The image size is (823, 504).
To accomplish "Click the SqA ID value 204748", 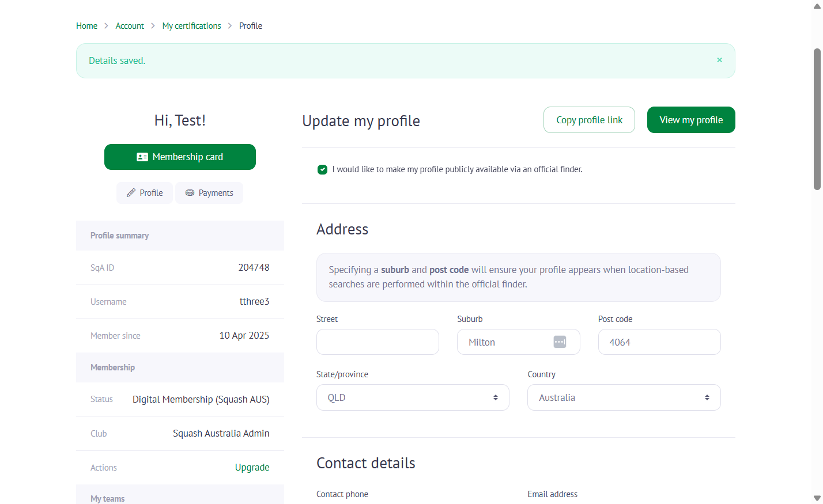I will point(254,267).
